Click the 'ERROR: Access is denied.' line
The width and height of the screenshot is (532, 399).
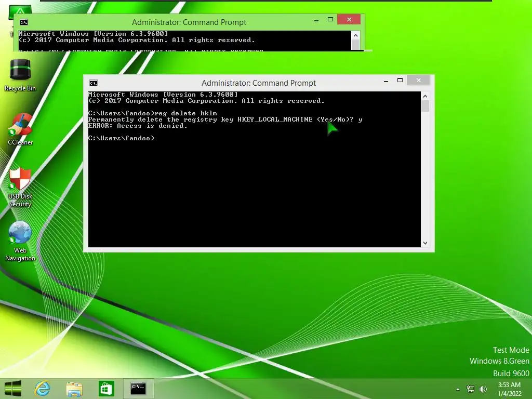coord(138,126)
